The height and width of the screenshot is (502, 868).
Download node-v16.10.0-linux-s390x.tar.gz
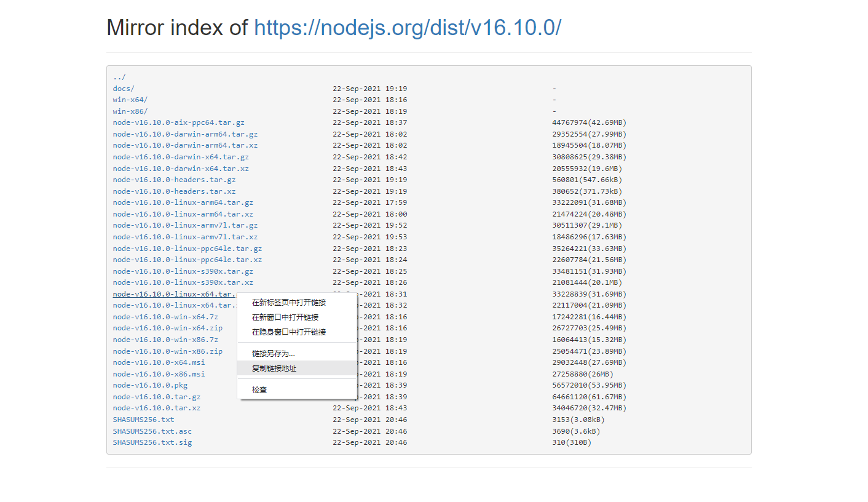183,271
